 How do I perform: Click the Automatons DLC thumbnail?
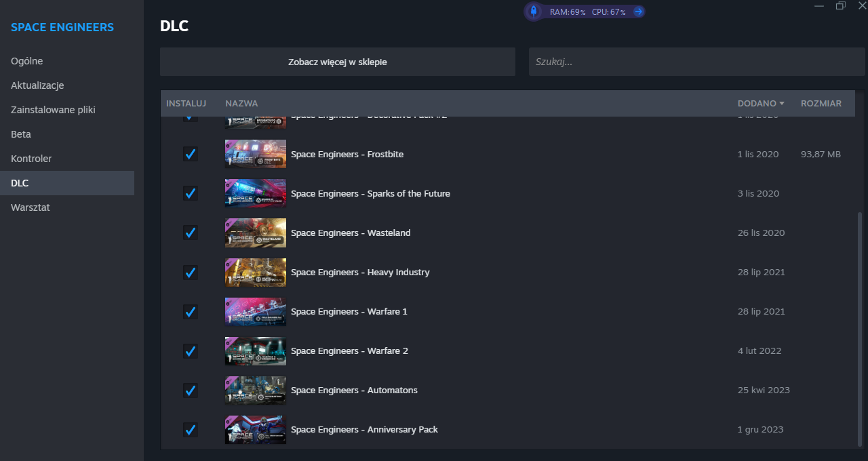point(255,390)
